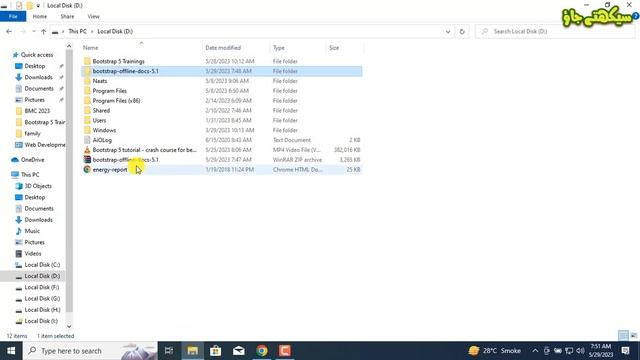Select This PC in address breadcrumb

click(x=77, y=31)
